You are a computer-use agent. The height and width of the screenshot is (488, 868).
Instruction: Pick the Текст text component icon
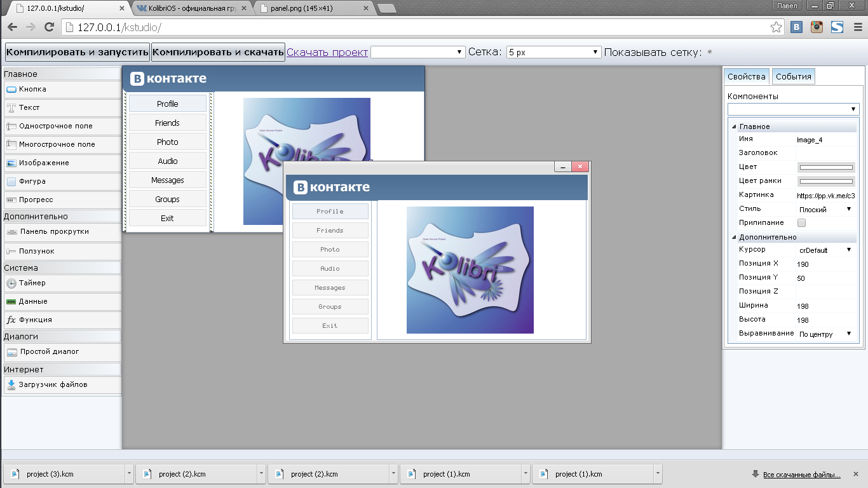tap(11, 108)
